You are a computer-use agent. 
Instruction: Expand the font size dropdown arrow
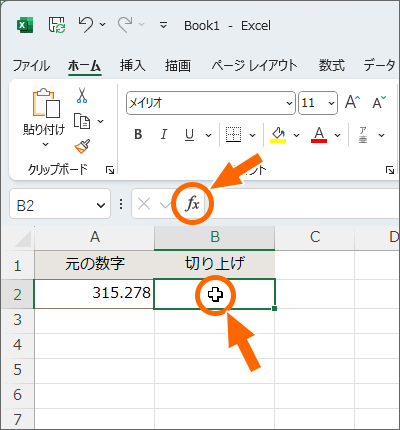[x=331, y=103]
